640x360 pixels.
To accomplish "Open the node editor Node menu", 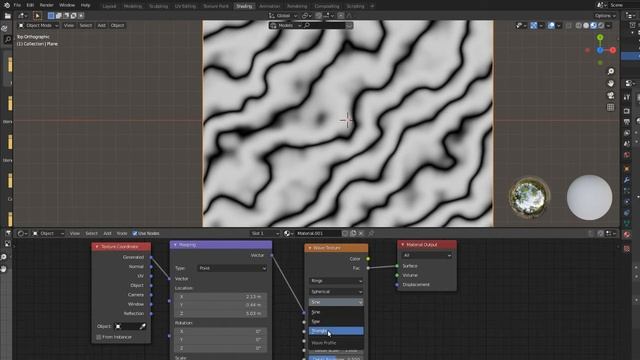I will [x=122, y=233].
